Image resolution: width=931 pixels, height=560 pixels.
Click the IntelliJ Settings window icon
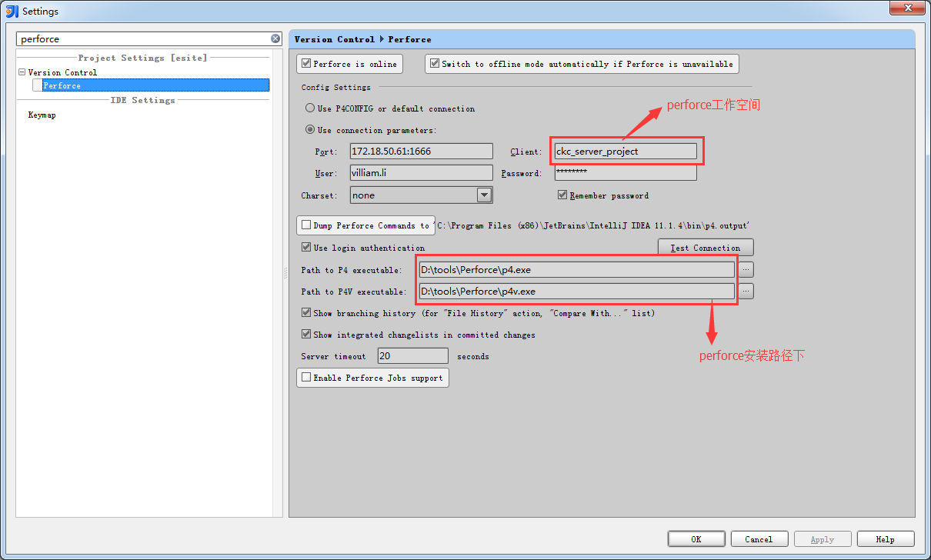pyautogui.click(x=12, y=11)
